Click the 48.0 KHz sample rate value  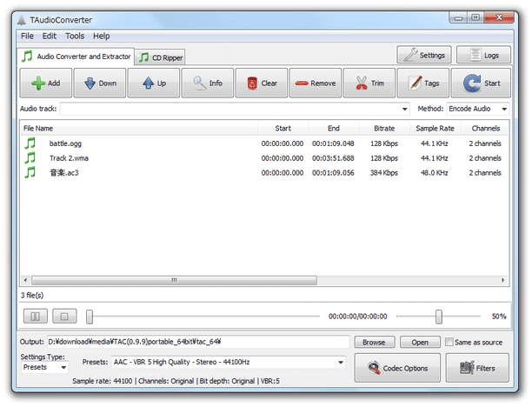click(x=435, y=173)
